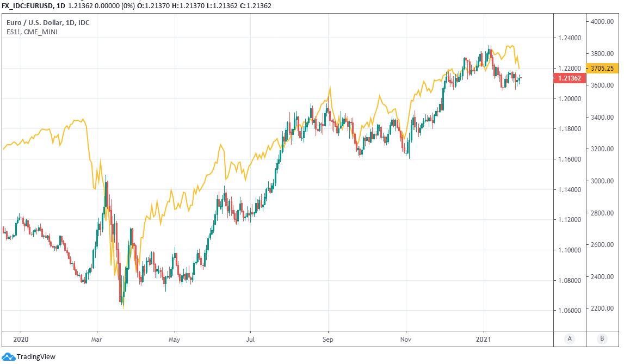Click the Sep label on time axis
Image resolution: width=624 pixels, height=364 pixels.
point(328,338)
